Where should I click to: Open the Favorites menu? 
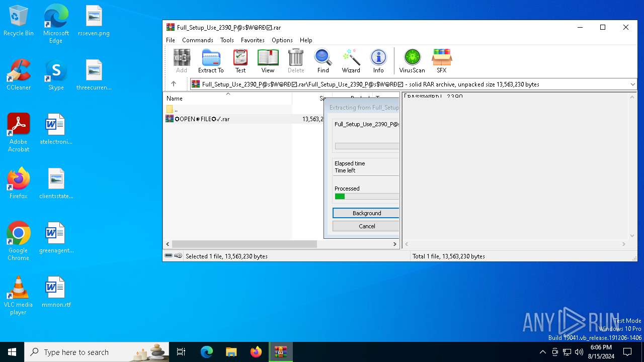click(x=253, y=40)
